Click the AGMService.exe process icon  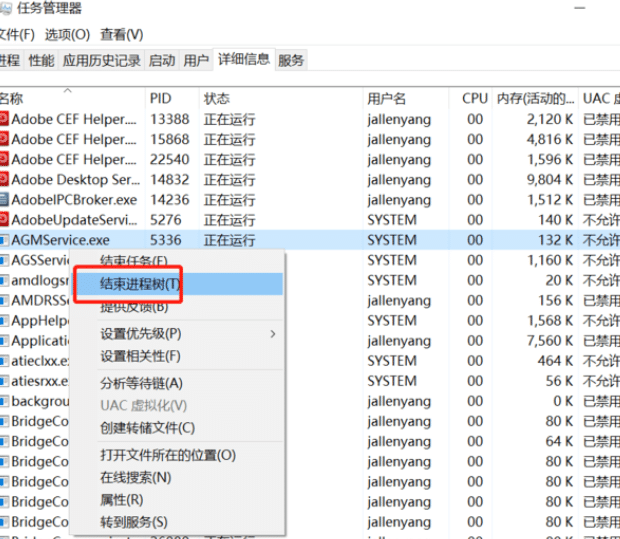(4, 240)
